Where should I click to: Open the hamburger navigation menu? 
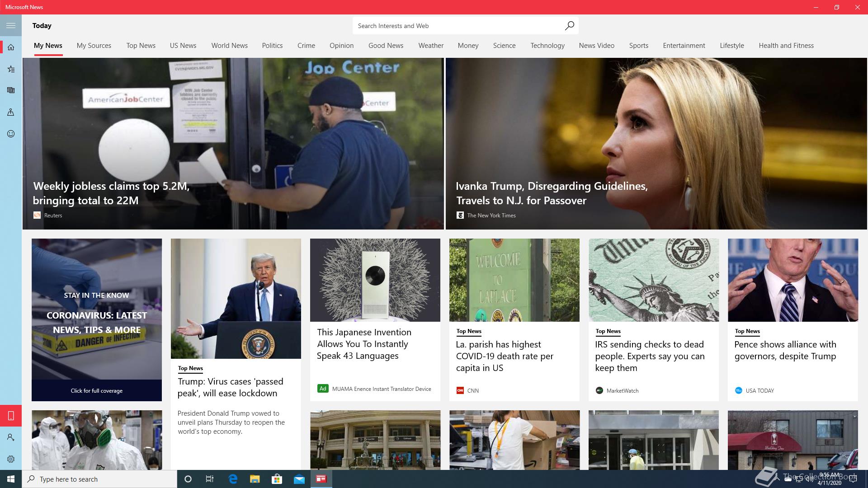pos(11,25)
